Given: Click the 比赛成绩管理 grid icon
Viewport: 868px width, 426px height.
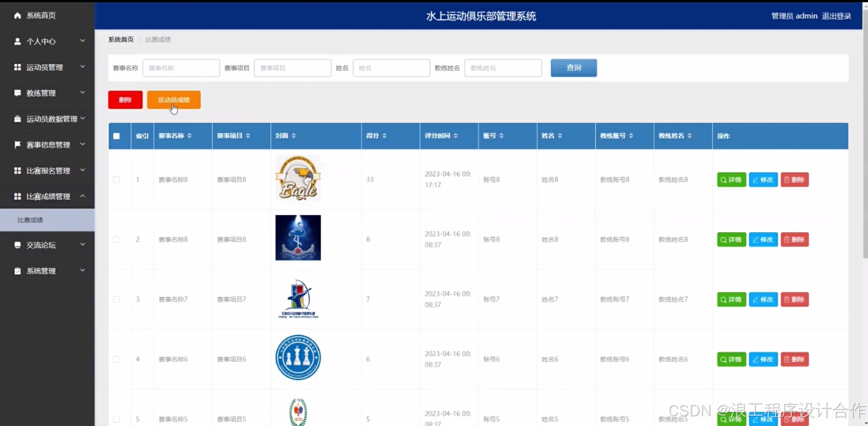Looking at the screenshot, I should 18,196.
